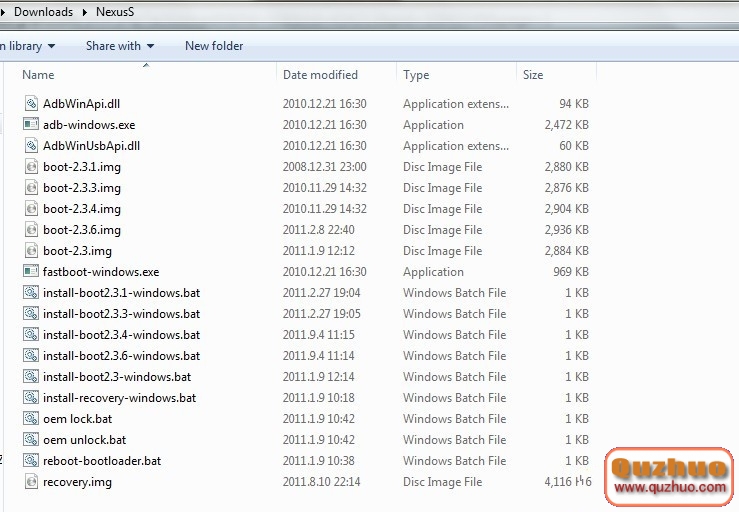Select the boot-2.3.6.img file name

click(x=82, y=230)
